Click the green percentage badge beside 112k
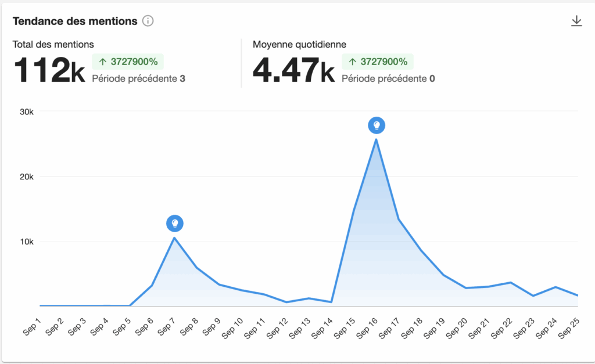Image resolution: width=595 pixels, height=364 pixels. click(x=128, y=62)
